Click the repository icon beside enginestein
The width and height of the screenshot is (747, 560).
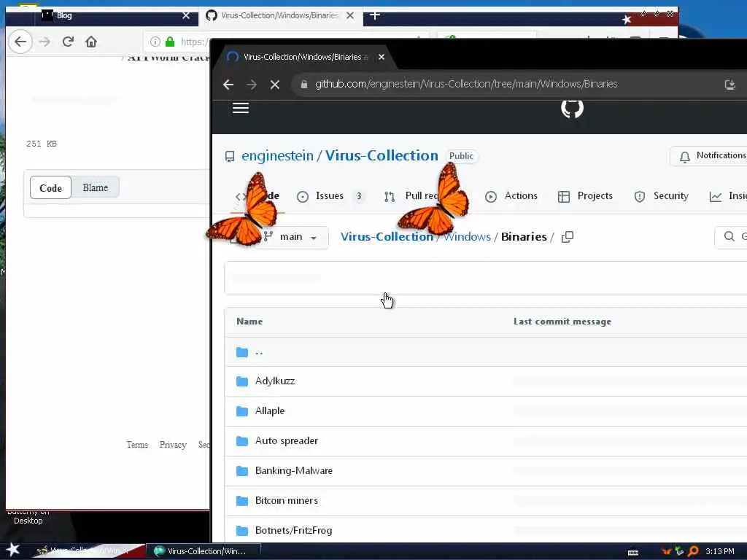230,157
